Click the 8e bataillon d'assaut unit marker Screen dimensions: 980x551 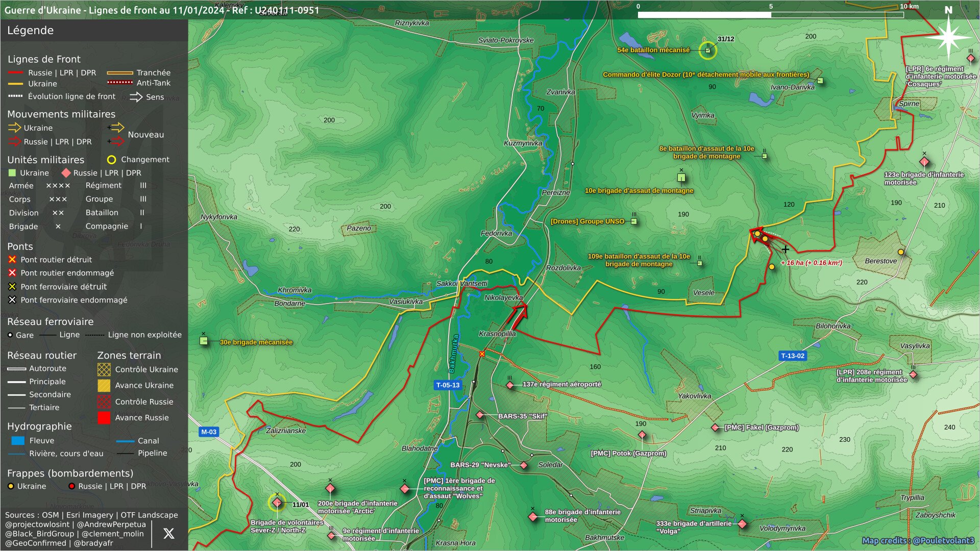click(765, 156)
